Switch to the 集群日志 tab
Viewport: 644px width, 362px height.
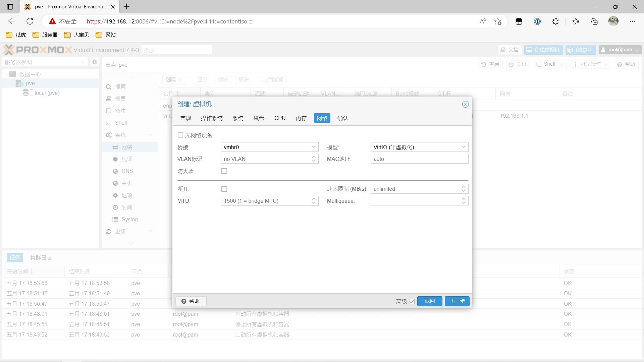(x=41, y=257)
